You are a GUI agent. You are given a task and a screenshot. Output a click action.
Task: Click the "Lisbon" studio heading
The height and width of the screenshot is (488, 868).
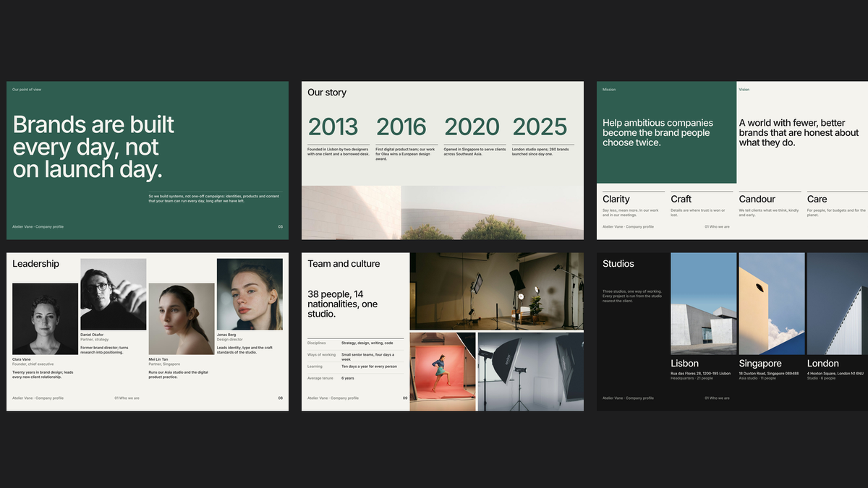coord(684,364)
